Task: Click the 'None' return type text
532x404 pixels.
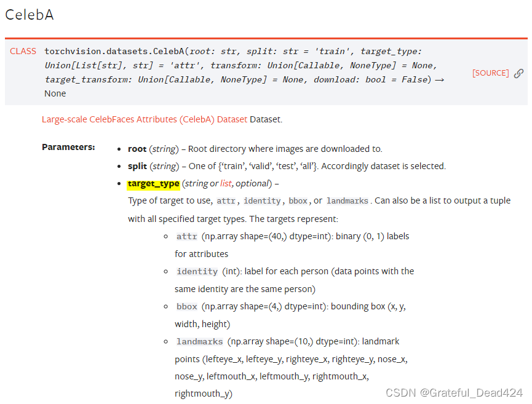Action: coord(55,93)
